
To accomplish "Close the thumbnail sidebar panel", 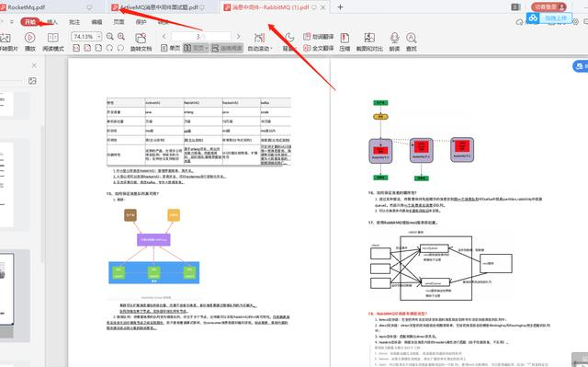I will [34, 65].
